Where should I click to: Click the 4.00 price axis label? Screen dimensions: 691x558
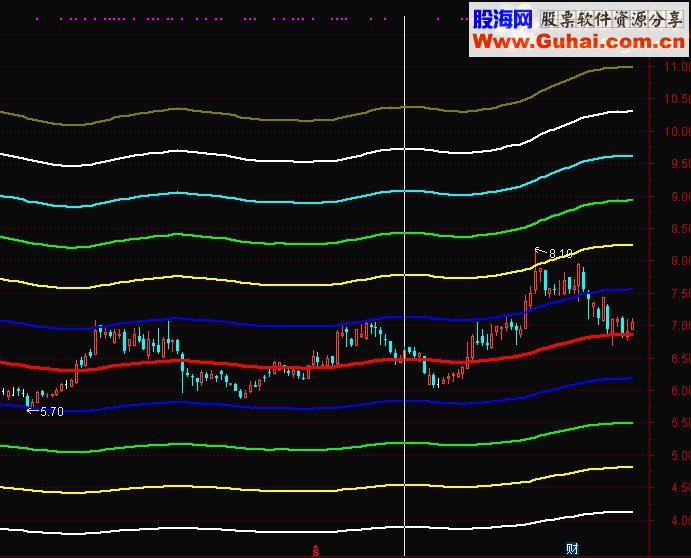point(680,521)
